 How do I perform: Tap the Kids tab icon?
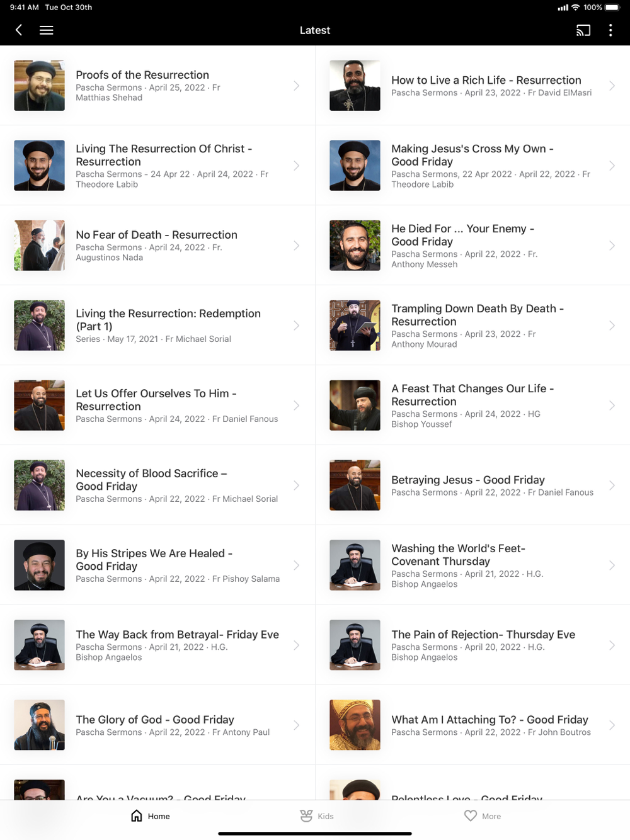click(x=306, y=815)
